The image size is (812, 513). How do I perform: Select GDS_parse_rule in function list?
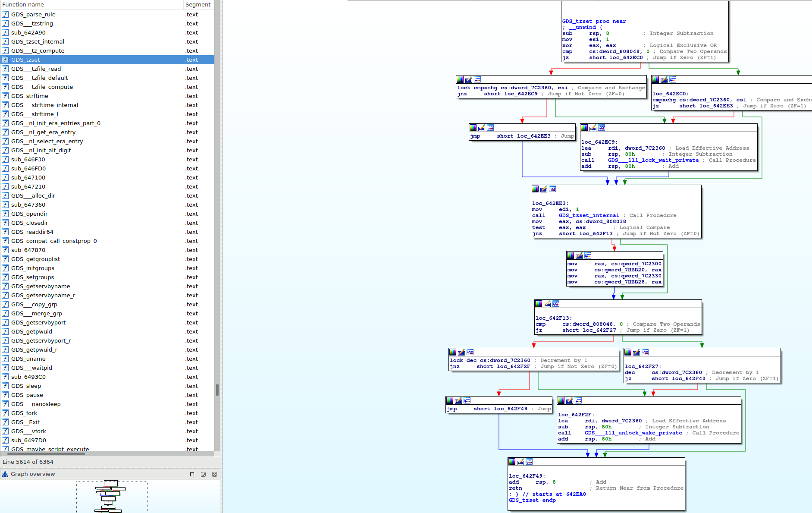click(x=107, y=14)
